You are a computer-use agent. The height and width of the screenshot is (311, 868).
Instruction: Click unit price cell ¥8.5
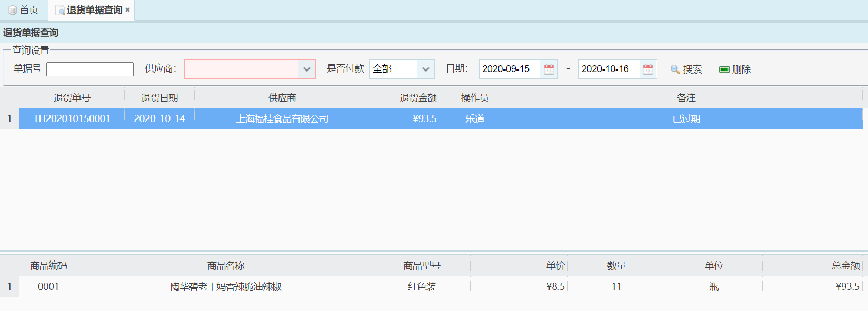pyautogui.click(x=519, y=287)
